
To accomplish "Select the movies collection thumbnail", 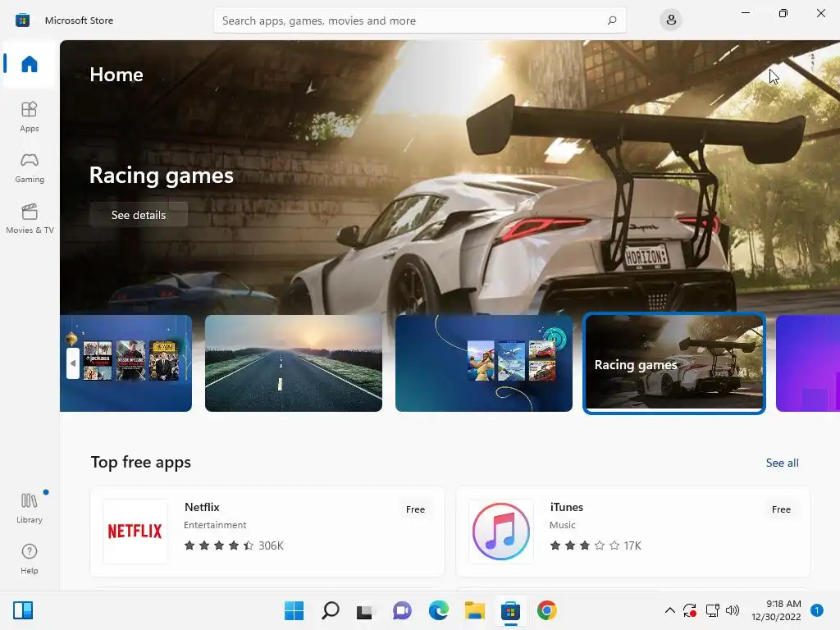I will click(126, 363).
